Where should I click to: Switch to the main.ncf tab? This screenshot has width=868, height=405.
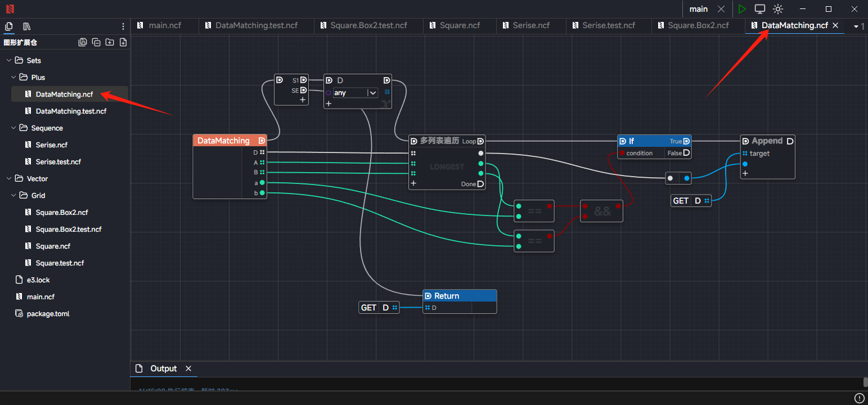(165, 25)
